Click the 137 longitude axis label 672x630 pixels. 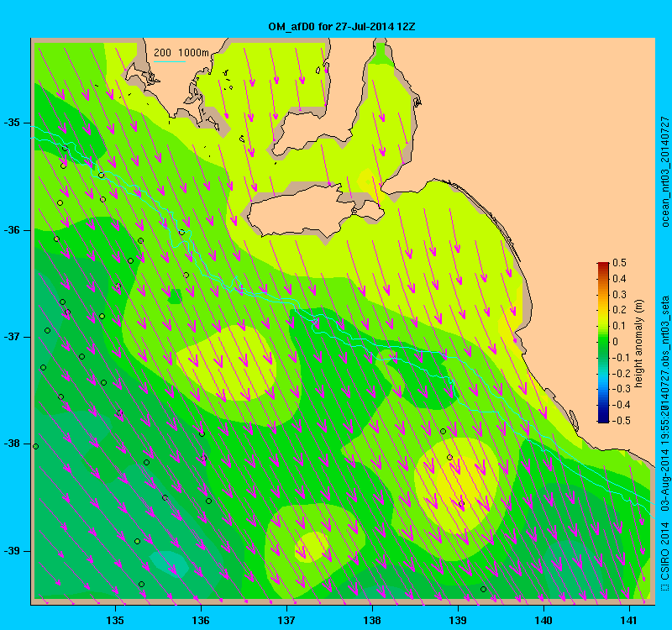pos(286,621)
